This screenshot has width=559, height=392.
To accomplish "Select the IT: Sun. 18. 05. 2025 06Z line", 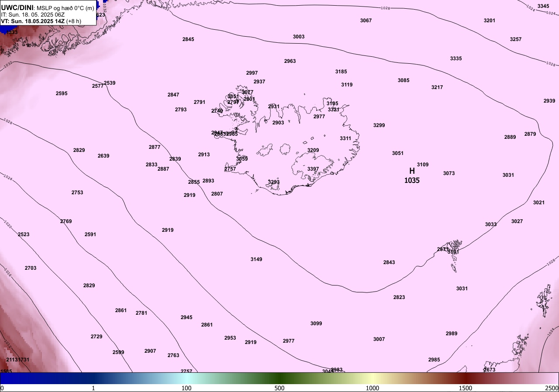I will tap(33, 14).
